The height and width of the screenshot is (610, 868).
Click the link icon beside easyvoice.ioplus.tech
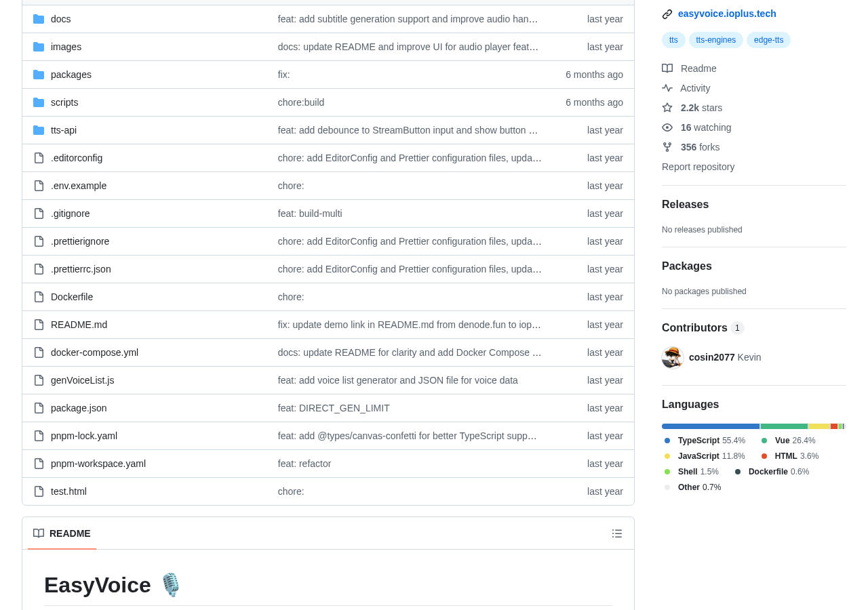[x=667, y=14]
